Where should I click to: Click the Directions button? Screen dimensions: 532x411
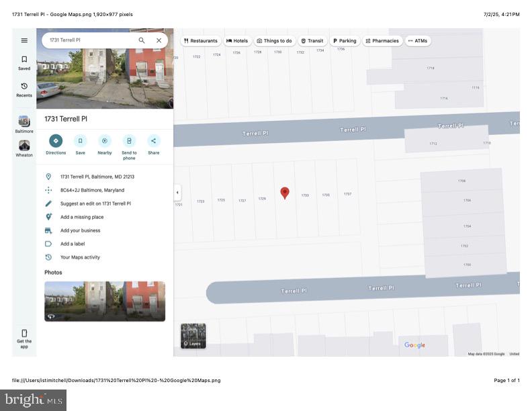click(56, 145)
